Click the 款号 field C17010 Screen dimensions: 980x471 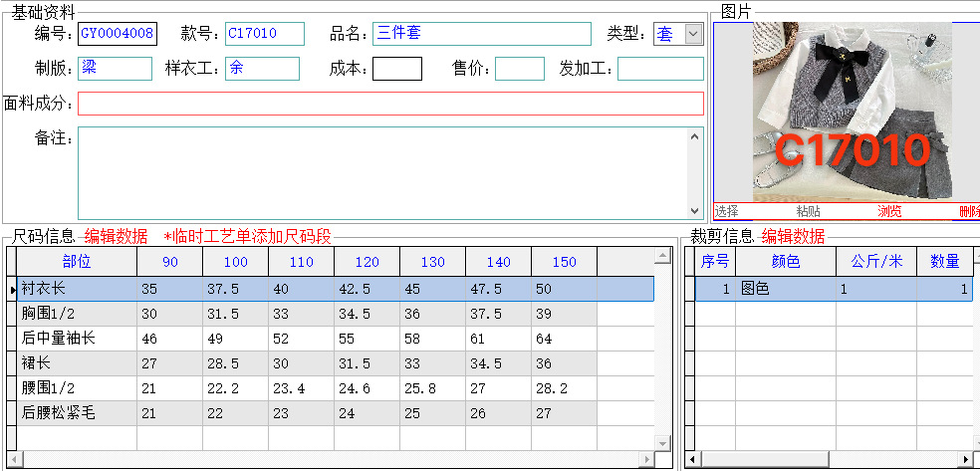[x=265, y=34]
